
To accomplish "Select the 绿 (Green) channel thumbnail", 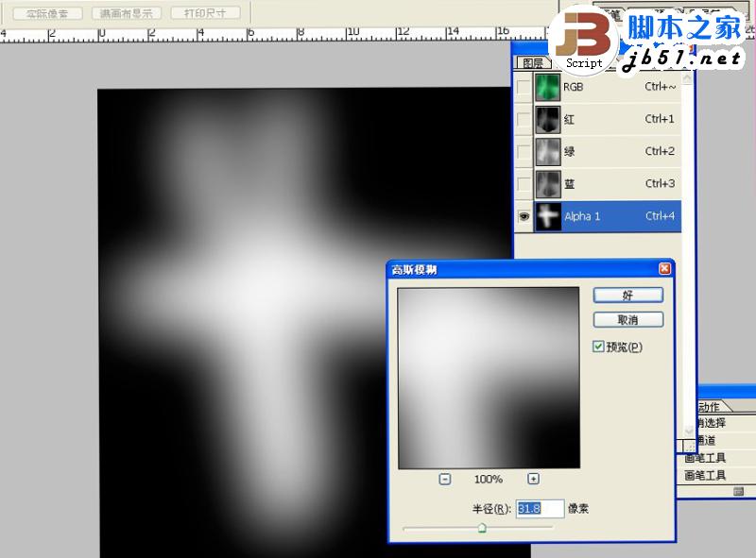I will pos(546,151).
